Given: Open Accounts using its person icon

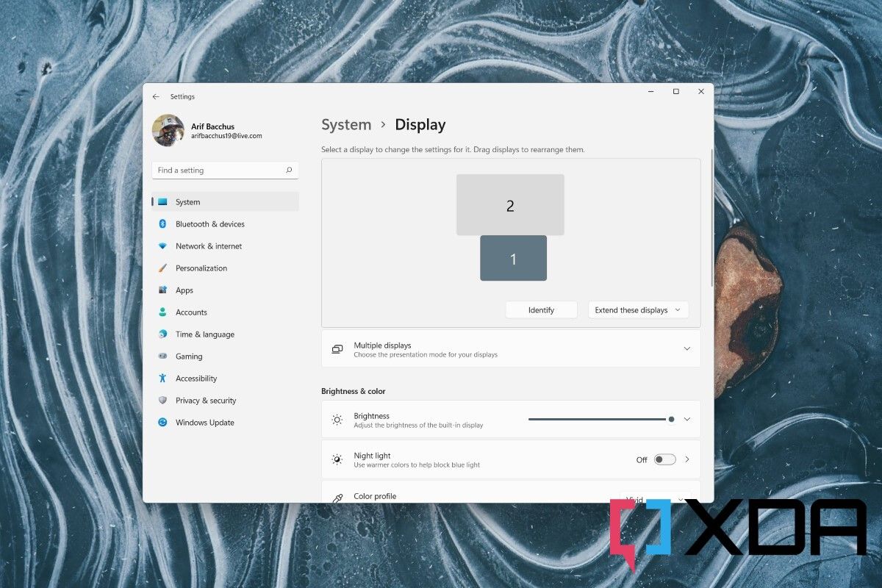Looking at the screenshot, I should (x=162, y=312).
